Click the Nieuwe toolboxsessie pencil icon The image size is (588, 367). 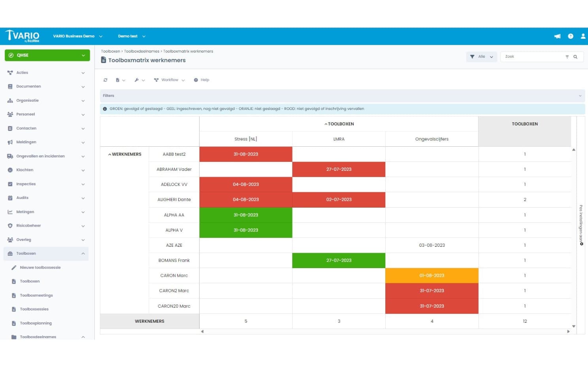[14, 268]
